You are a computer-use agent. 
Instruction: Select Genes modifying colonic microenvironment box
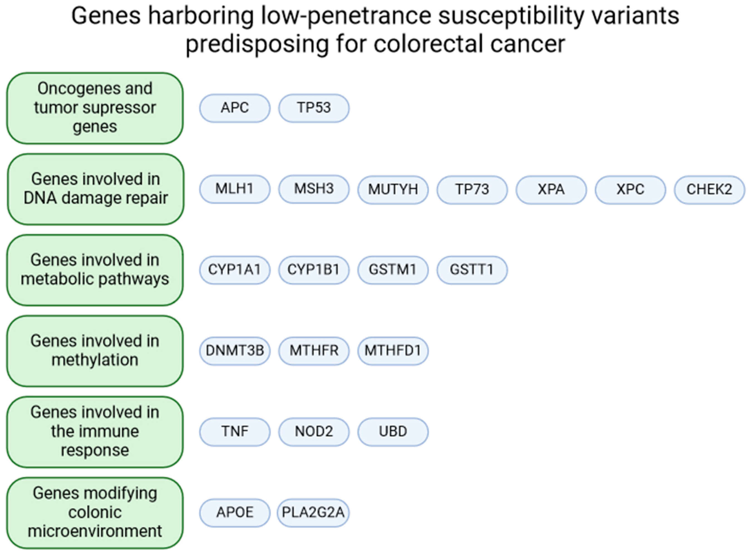(95, 512)
